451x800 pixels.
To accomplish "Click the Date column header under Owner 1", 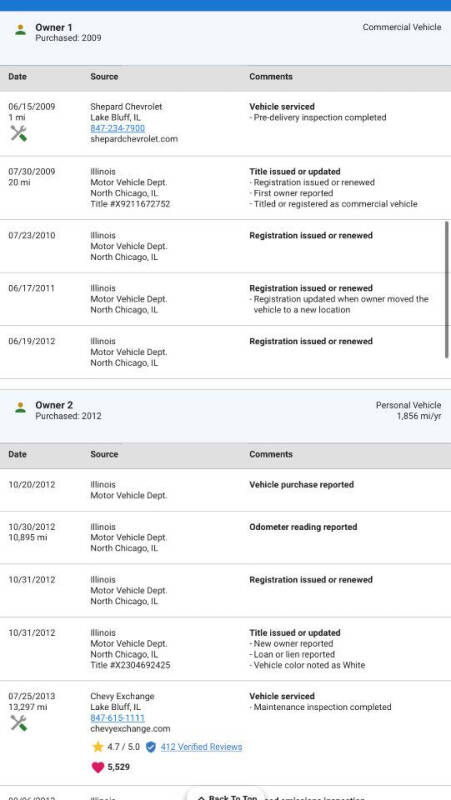I will (x=17, y=77).
